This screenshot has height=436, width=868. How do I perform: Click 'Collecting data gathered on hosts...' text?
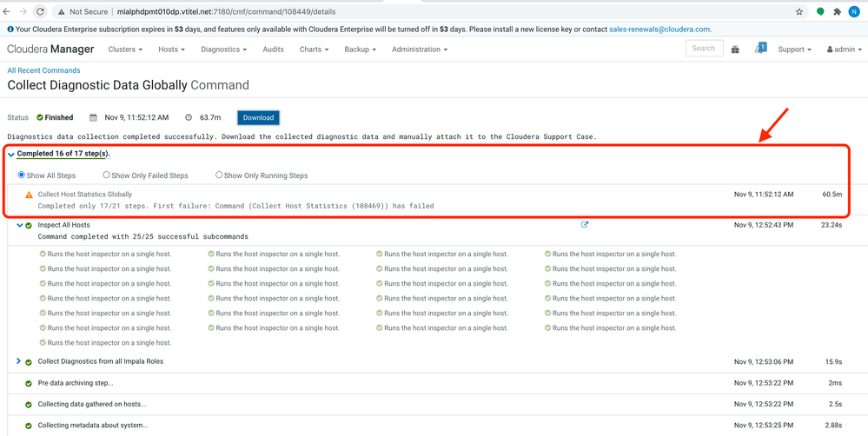point(92,405)
